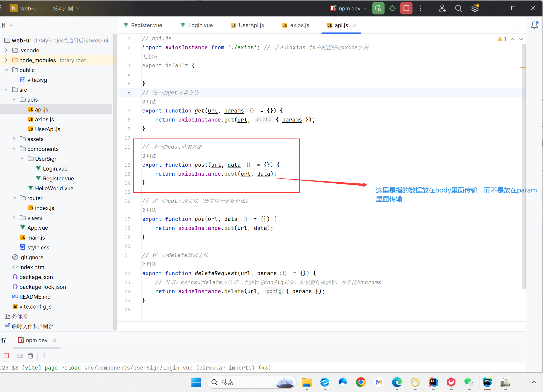Open Search Everywhere magnifier

pos(458,8)
